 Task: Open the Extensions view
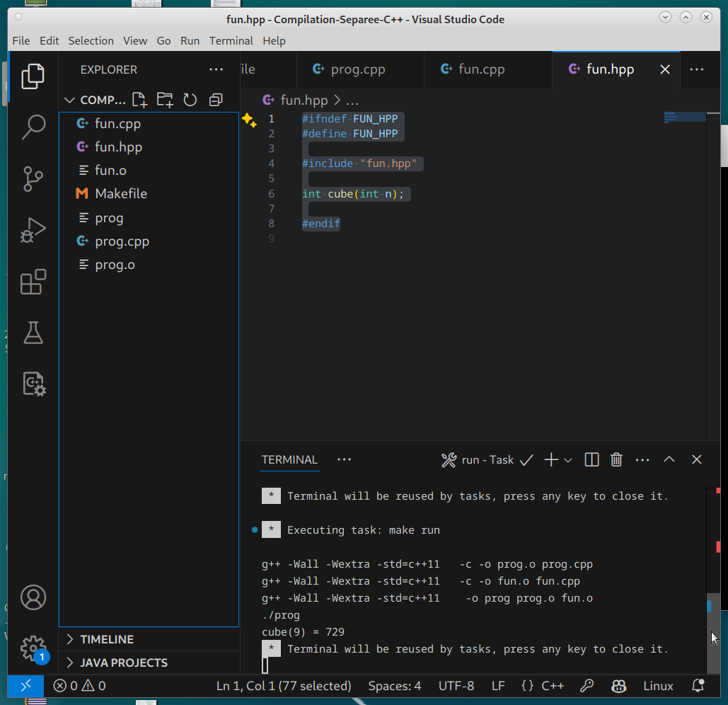(33, 282)
